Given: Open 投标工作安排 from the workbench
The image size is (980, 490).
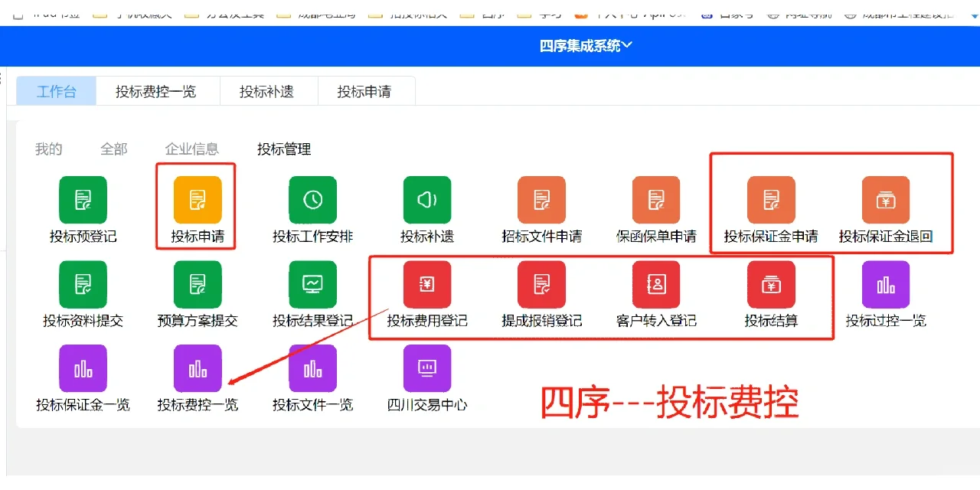Looking at the screenshot, I should pyautogui.click(x=312, y=200).
